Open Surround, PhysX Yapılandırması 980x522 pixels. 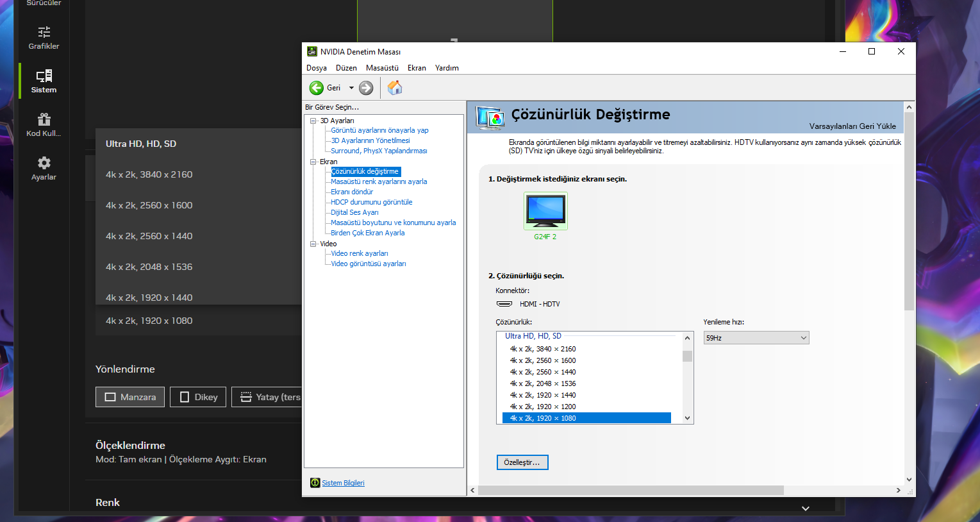point(379,151)
